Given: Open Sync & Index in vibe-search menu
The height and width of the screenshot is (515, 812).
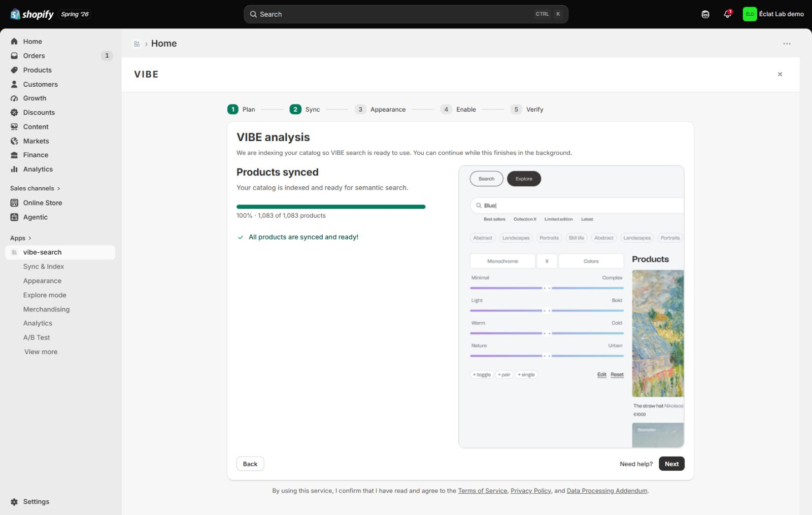Looking at the screenshot, I should [44, 266].
